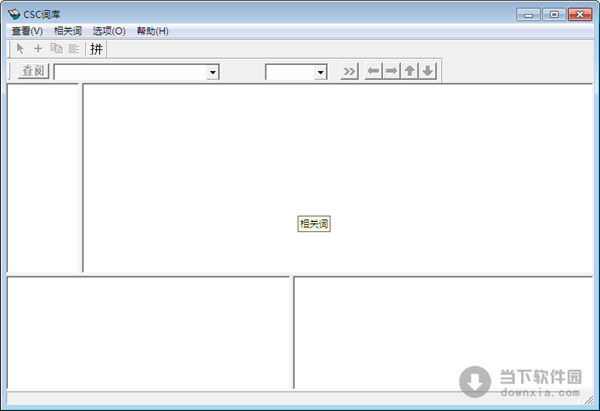Click the large main content pane
600x411 pixels.
click(x=338, y=178)
